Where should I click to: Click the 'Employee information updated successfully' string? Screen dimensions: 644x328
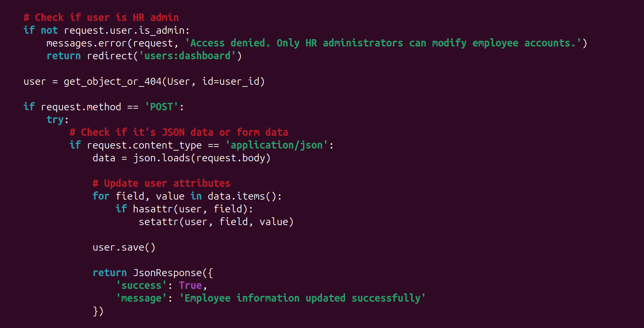click(x=302, y=298)
